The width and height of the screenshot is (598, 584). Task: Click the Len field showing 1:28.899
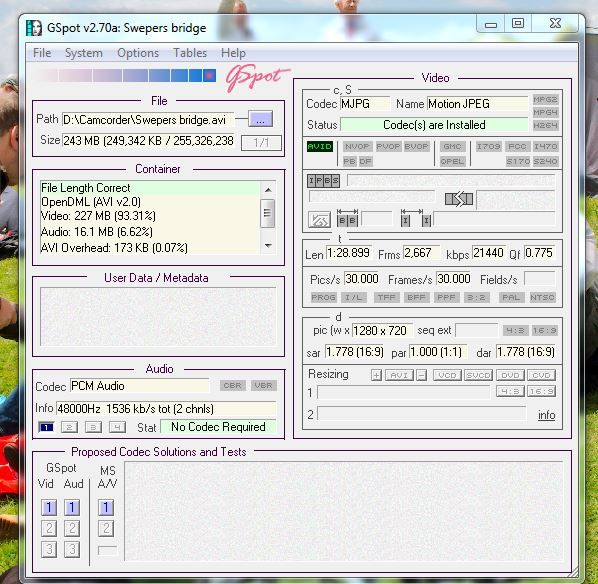coord(348,253)
